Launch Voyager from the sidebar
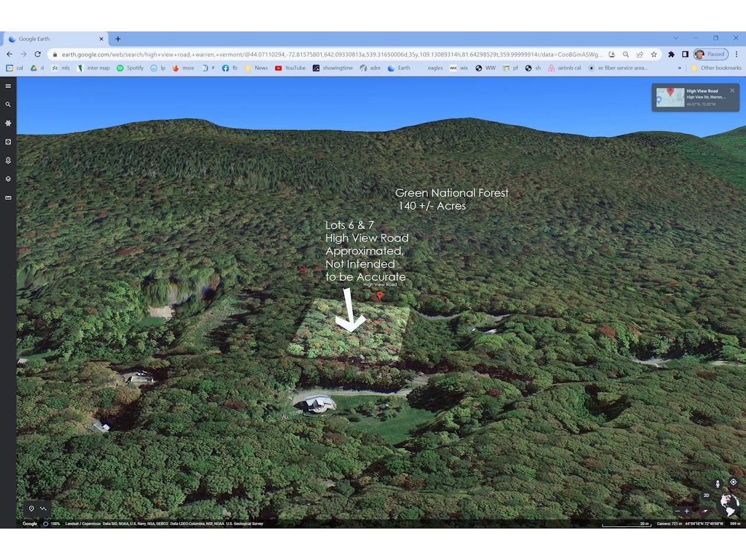 pyautogui.click(x=8, y=124)
